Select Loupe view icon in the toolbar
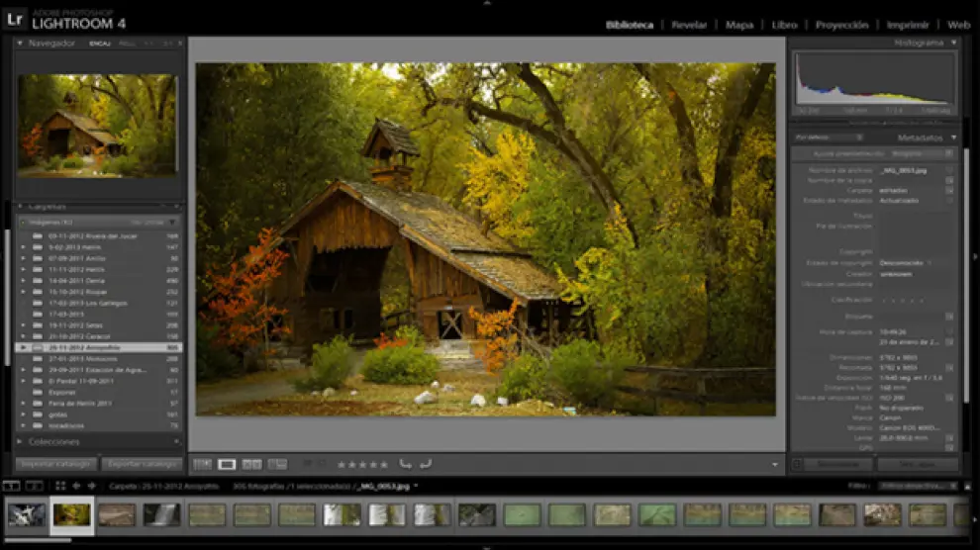This screenshot has height=550, width=980. click(x=228, y=464)
